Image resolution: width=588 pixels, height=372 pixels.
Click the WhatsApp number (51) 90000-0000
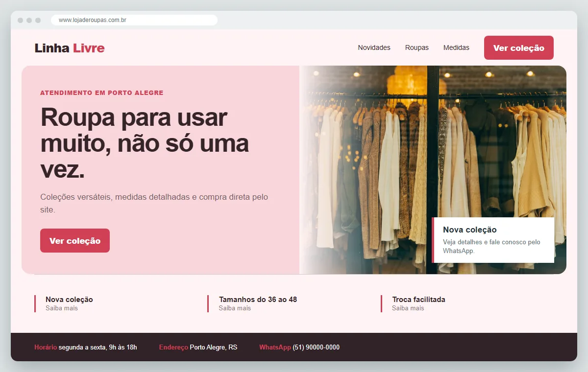[316, 348]
